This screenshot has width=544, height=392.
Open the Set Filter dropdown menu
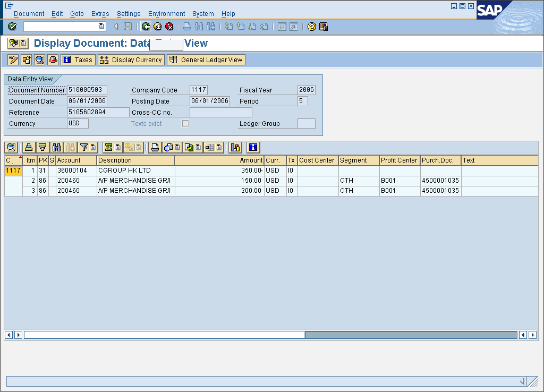pos(93,148)
